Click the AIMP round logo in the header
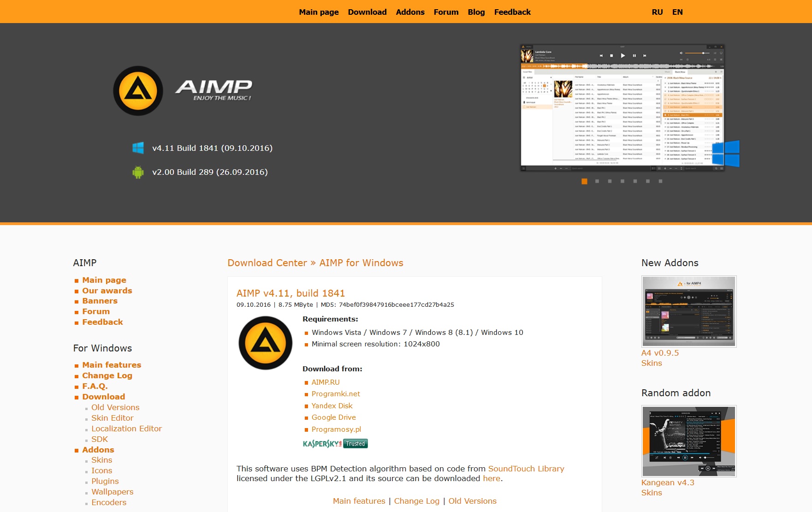812x512 pixels. (138, 91)
